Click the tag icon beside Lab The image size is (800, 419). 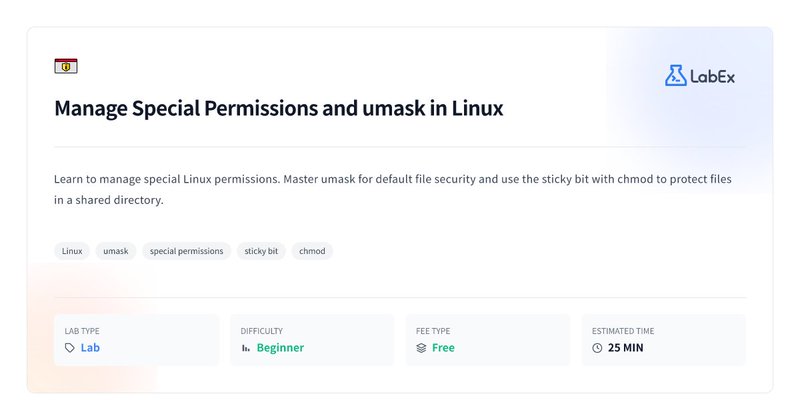pos(69,348)
